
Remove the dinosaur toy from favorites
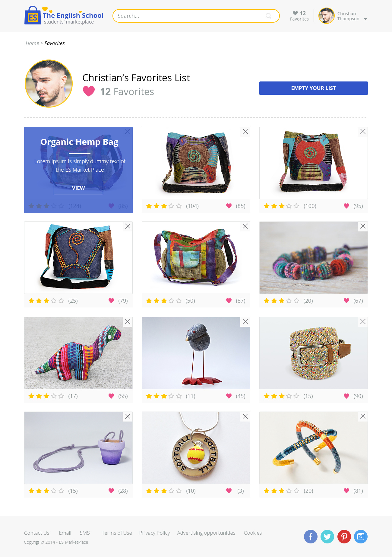tap(128, 322)
